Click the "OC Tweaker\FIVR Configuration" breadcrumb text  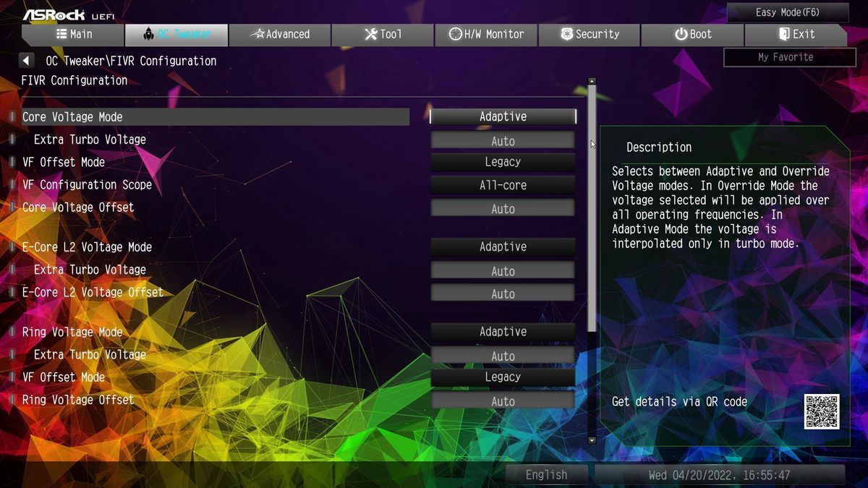(x=131, y=61)
